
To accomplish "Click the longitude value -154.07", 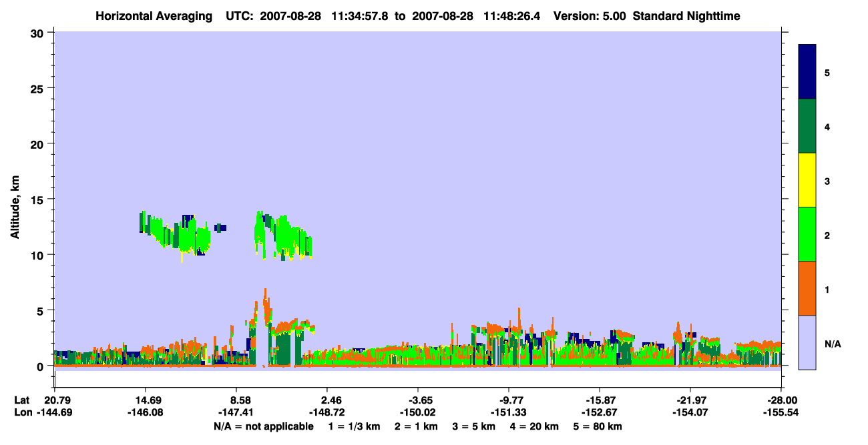I will tap(690, 413).
